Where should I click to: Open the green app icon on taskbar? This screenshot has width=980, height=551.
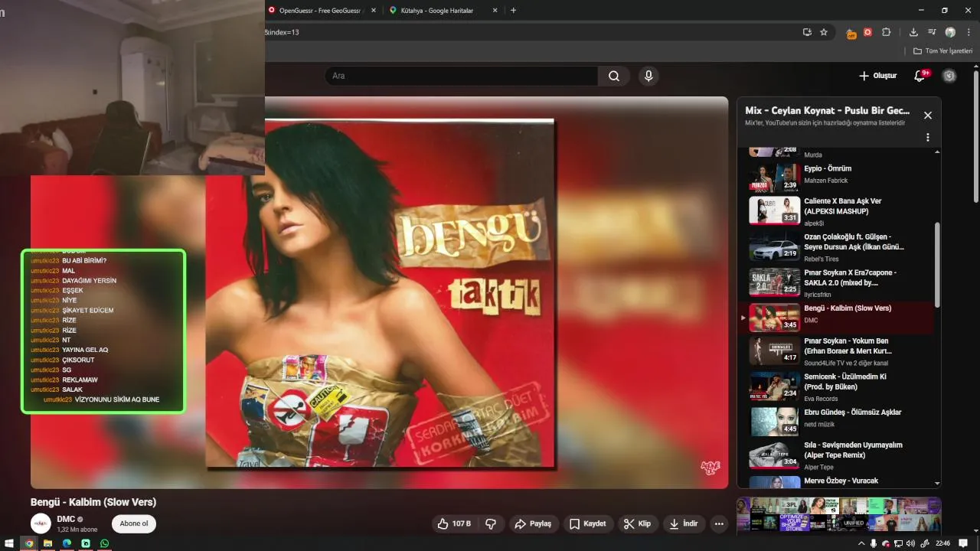(86, 543)
